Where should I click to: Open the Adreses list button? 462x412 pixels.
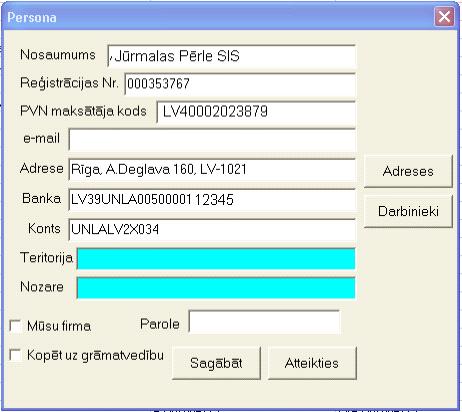point(408,171)
